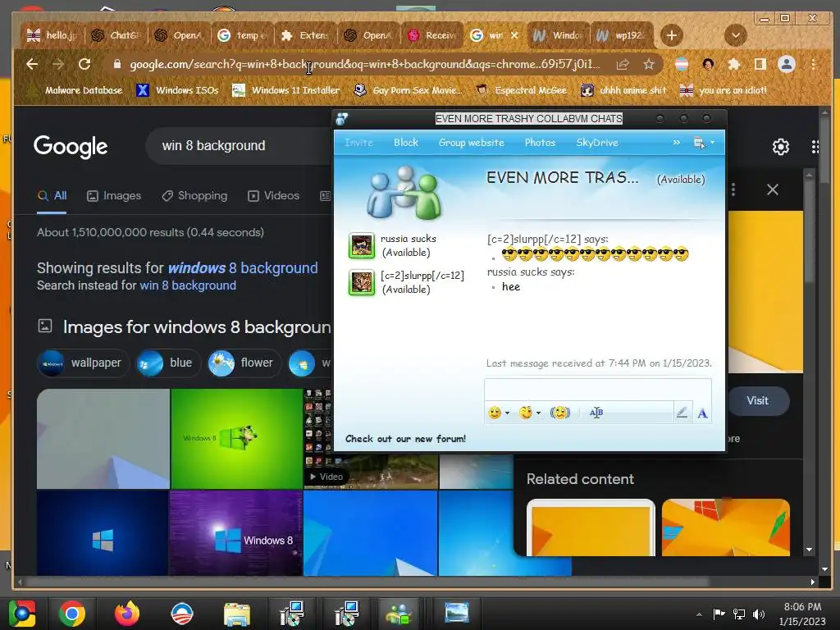840x630 pixels.
Task: Open Google apps grid
Action: (815, 146)
